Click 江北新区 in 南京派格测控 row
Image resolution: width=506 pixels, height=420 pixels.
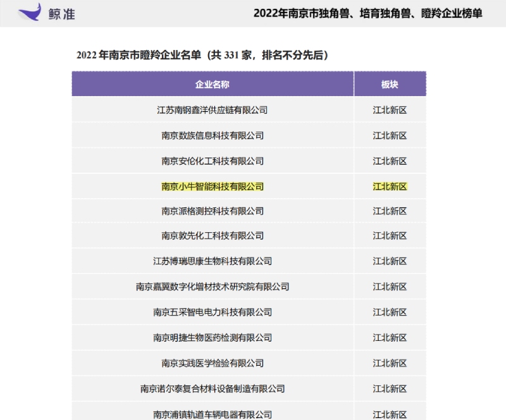click(x=390, y=211)
